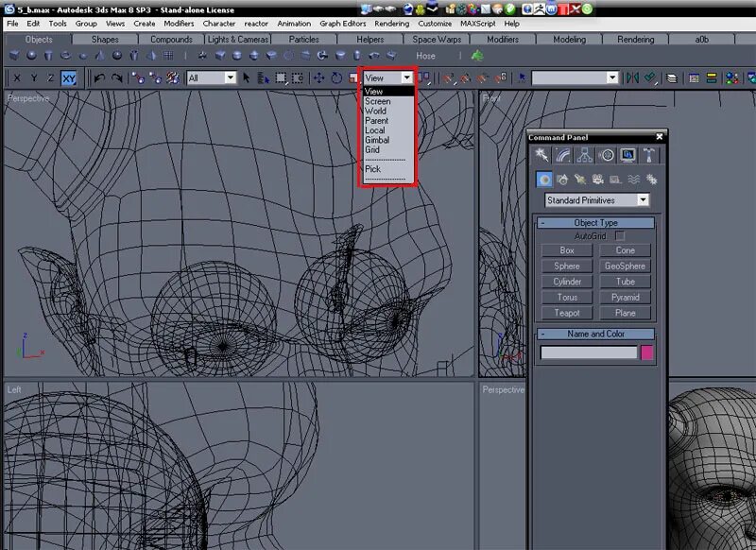Select World from the coordinate system list
This screenshot has height=550, width=756.
pyautogui.click(x=376, y=111)
